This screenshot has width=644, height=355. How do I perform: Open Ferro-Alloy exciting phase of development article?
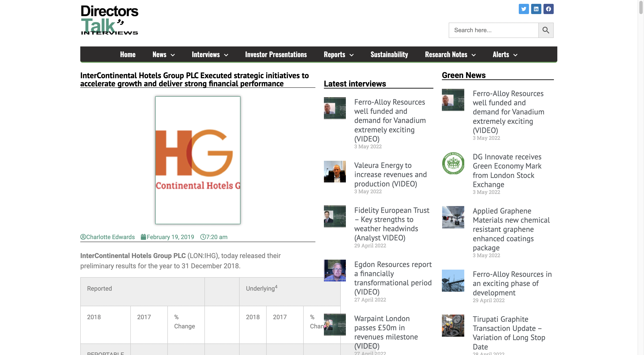512,283
